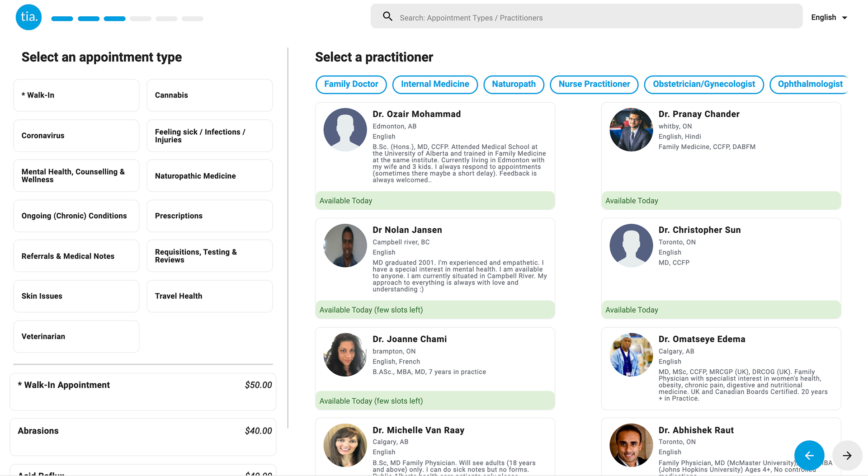Choose the Abrasions $40.00 appointment
Screen dimensions: 868x476
tap(143, 437)
